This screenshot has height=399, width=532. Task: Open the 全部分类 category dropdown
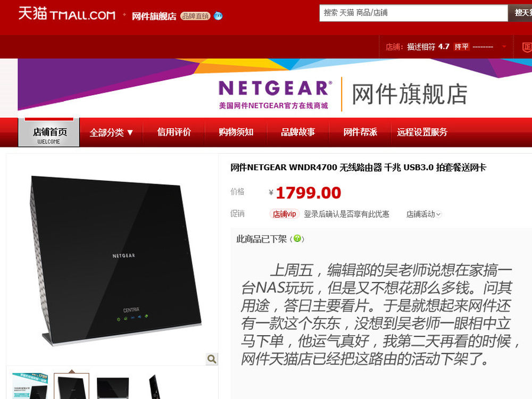tap(111, 132)
